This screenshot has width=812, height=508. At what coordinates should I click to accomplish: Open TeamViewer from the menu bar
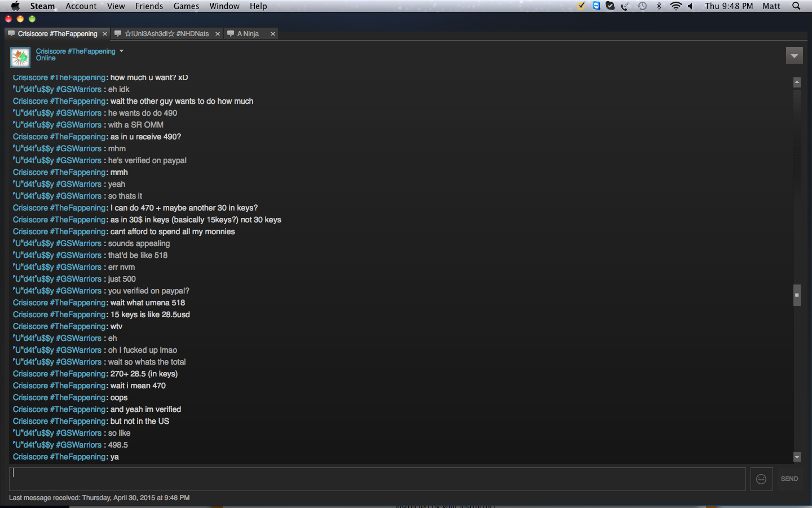click(596, 6)
